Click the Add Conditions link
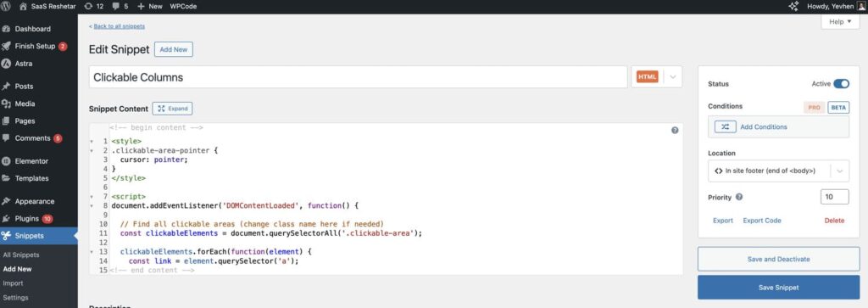The image size is (868, 308). point(764,127)
